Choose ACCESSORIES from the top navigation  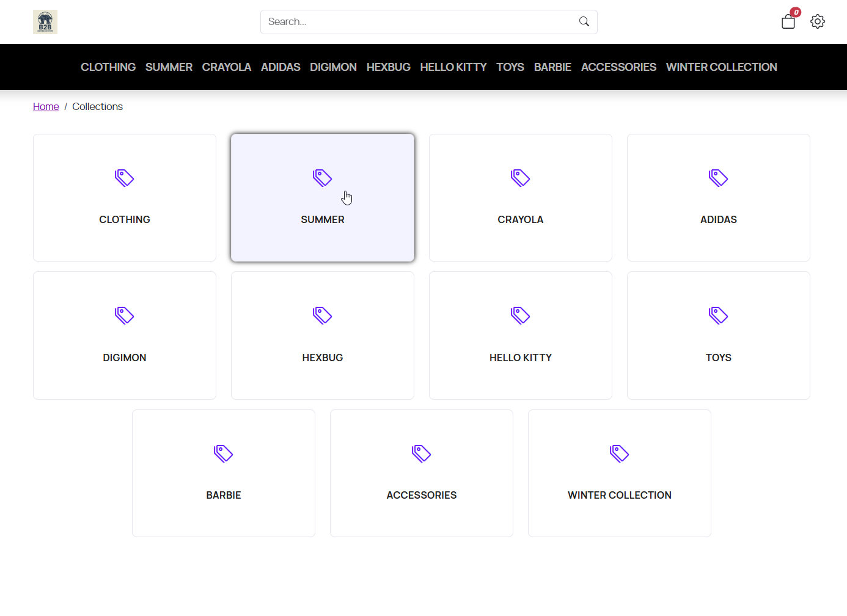click(x=618, y=67)
